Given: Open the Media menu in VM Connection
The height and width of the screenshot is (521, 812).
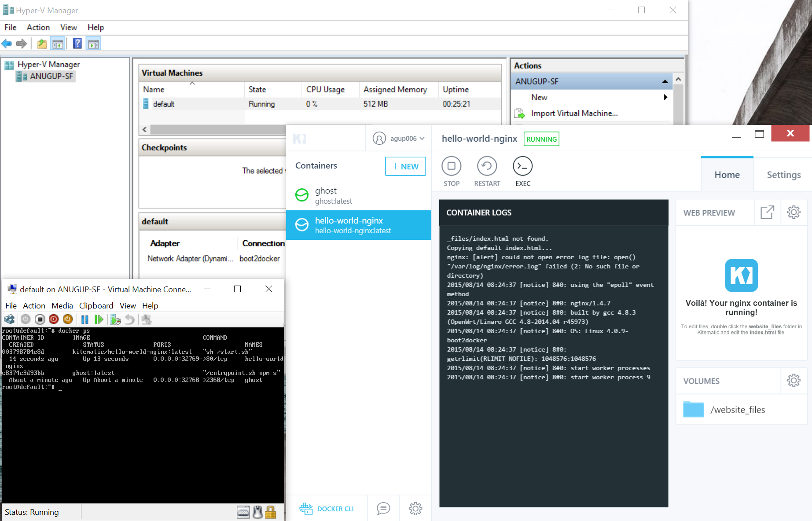Looking at the screenshot, I should (x=62, y=305).
